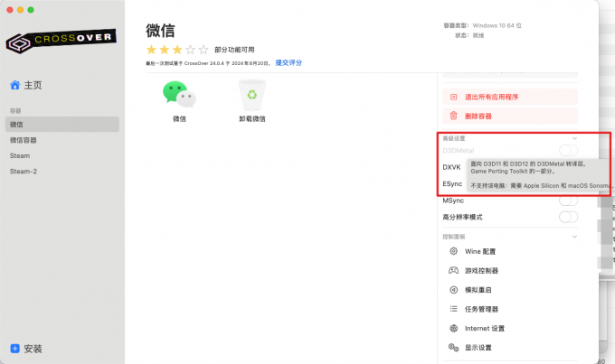The height and width of the screenshot is (364, 615).
Task: Launch the green 微信 WeChat app icon
Action: 179,94
